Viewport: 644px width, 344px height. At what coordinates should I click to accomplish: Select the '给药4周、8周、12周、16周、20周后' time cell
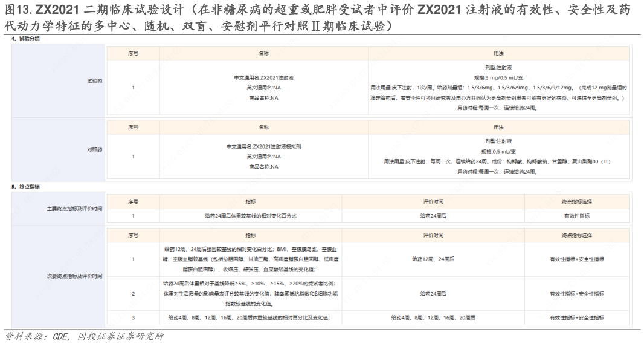433,317
